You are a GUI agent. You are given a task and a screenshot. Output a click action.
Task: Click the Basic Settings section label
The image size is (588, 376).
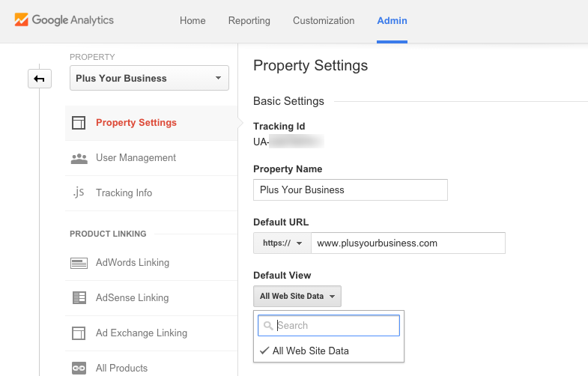288,101
